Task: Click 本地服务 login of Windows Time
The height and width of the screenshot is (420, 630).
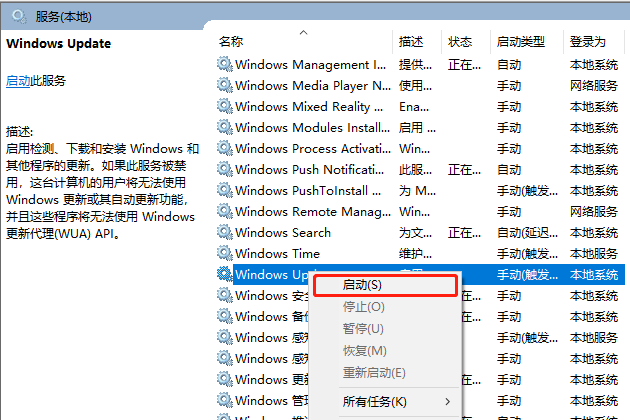Action: 594,254
